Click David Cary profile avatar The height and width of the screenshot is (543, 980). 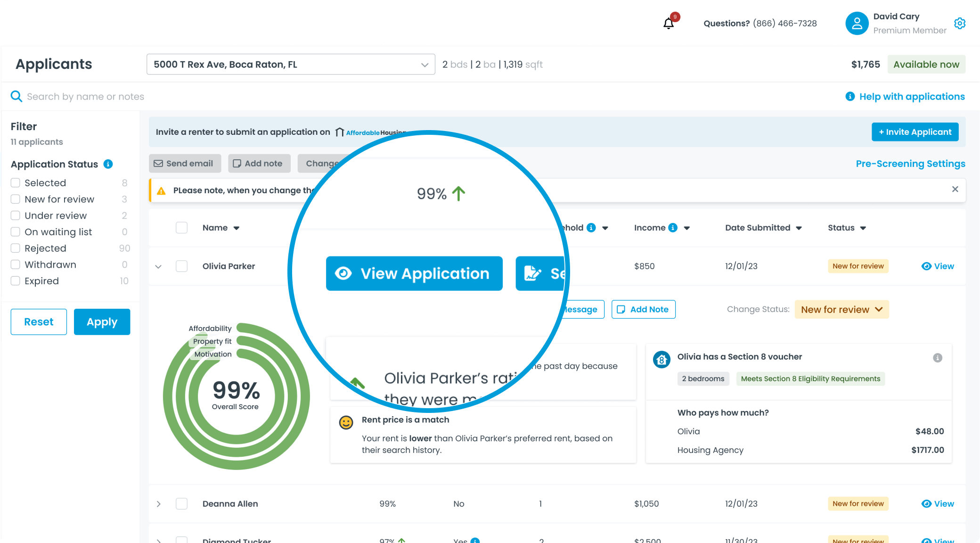(857, 24)
